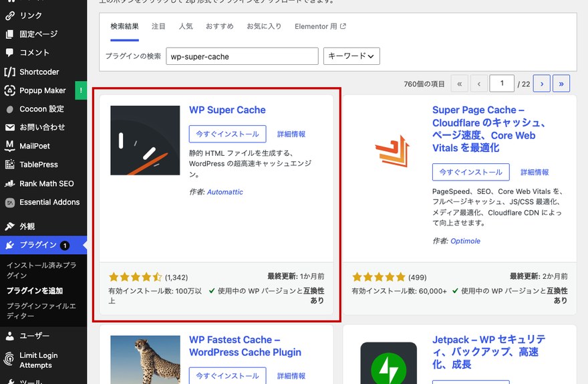Open the Automattic author link

click(225, 192)
